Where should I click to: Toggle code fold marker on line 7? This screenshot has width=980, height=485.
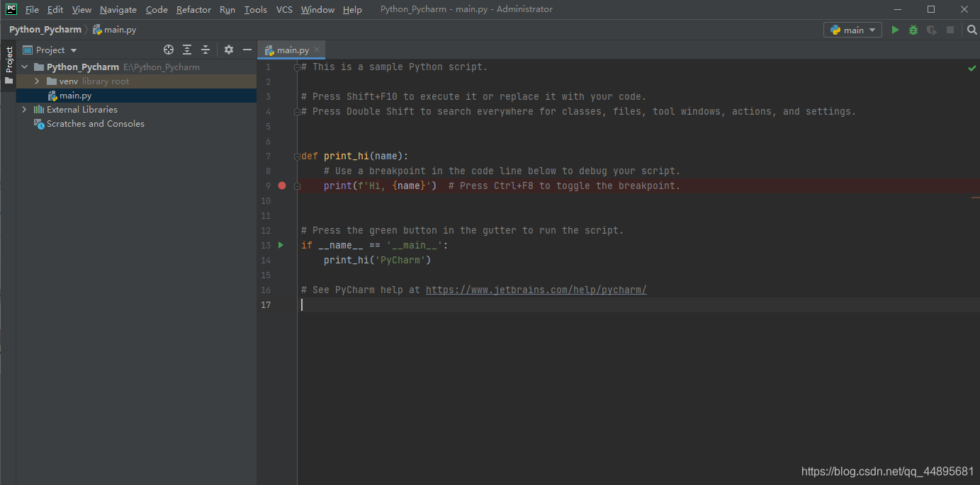click(x=297, y=156)
